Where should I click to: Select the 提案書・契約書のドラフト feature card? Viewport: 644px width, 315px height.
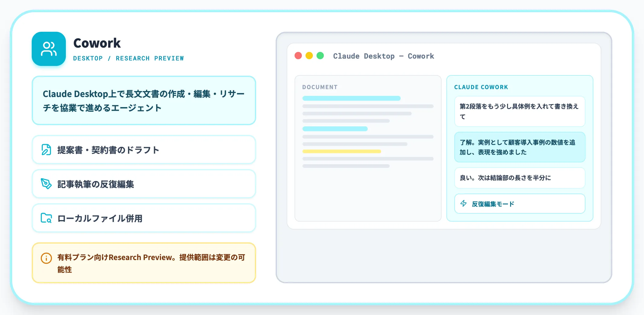click(x=144, y=150)
